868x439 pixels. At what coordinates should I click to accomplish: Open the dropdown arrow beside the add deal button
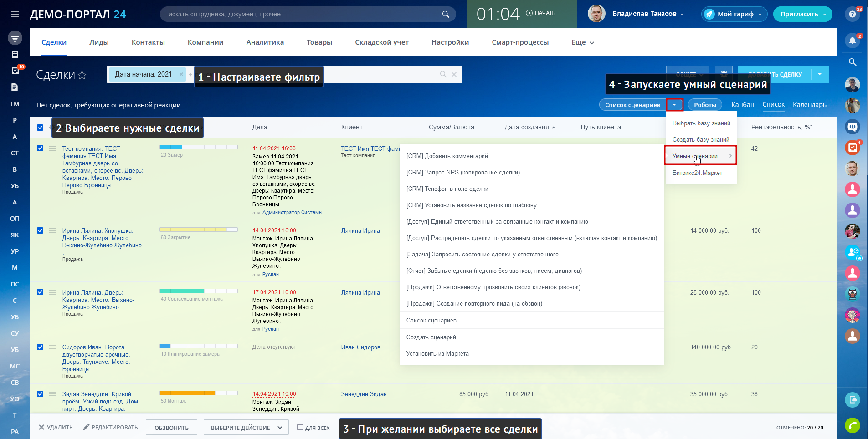[820, 74]
